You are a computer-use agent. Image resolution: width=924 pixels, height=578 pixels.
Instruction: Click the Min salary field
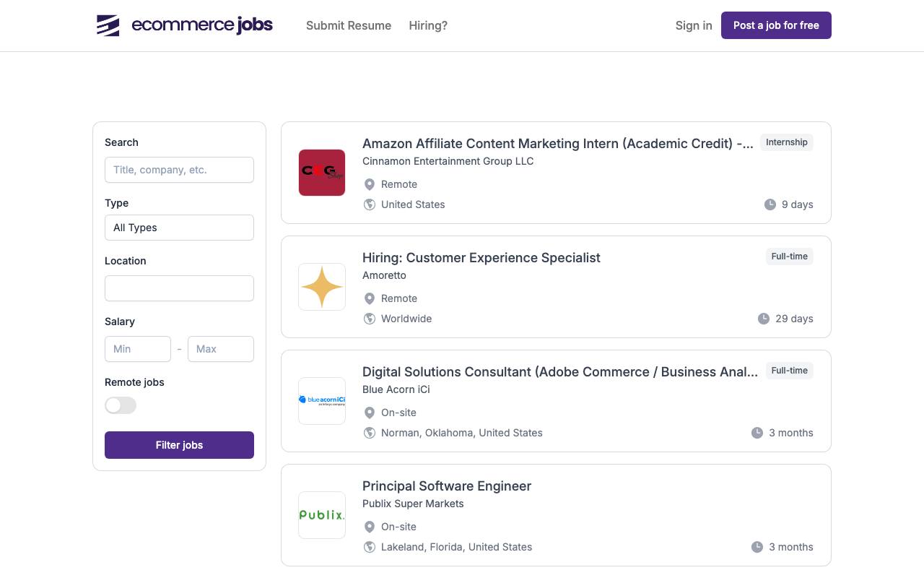pos(138,349)
